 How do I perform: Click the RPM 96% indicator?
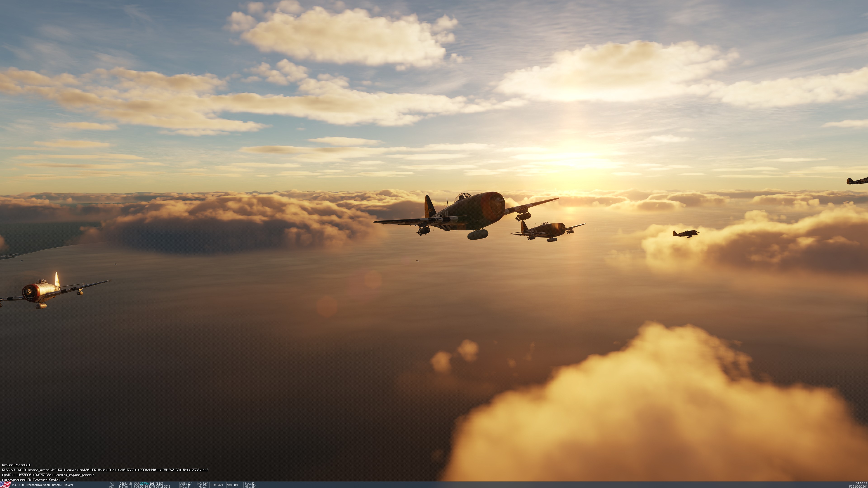click(217, 485)
